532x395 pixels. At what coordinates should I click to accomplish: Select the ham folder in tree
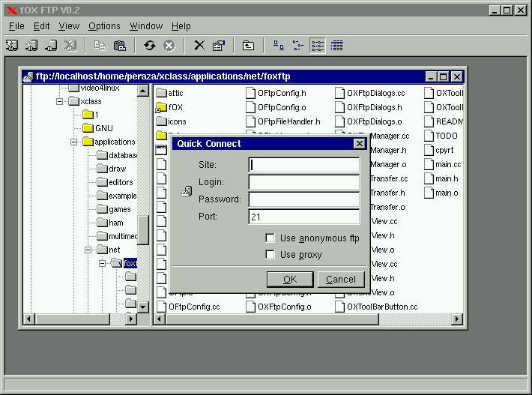(110, 223)
